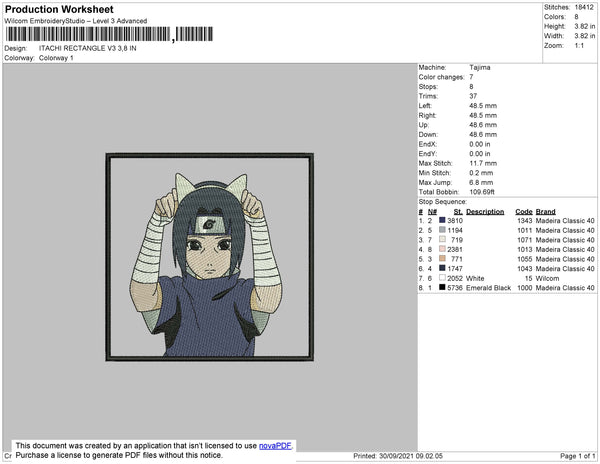Click the tan swatch for code 1055
Image resolution: width=600 pixels, height=464 pixels.
point(442,259)
